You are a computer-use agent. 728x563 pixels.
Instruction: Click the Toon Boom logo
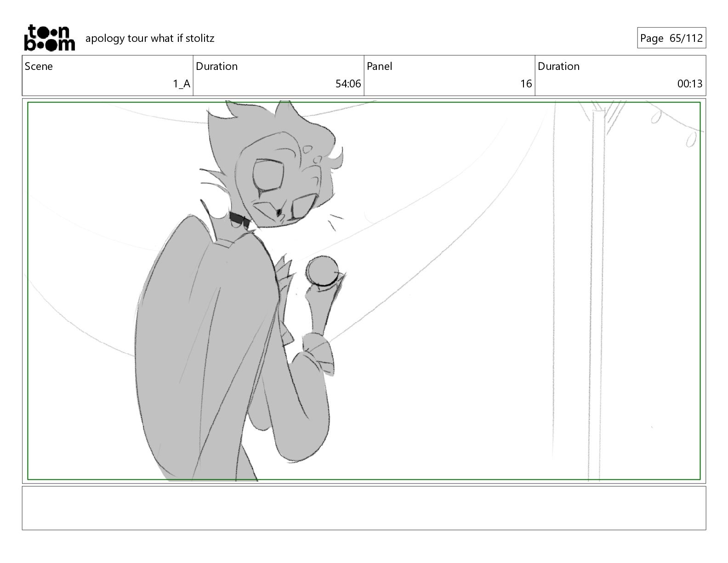49,38
